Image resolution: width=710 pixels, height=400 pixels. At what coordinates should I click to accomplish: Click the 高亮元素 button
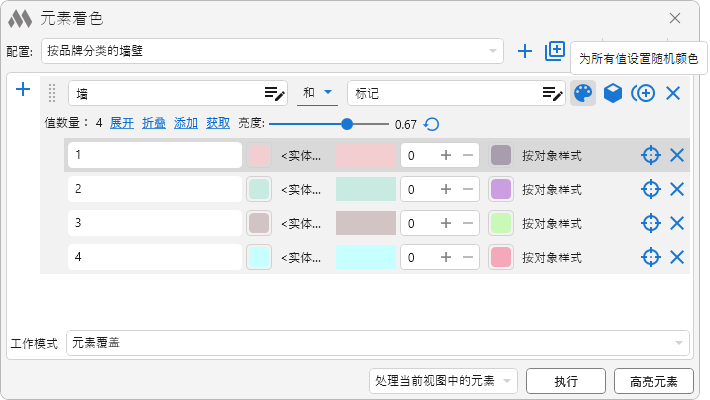click(654, 380)
